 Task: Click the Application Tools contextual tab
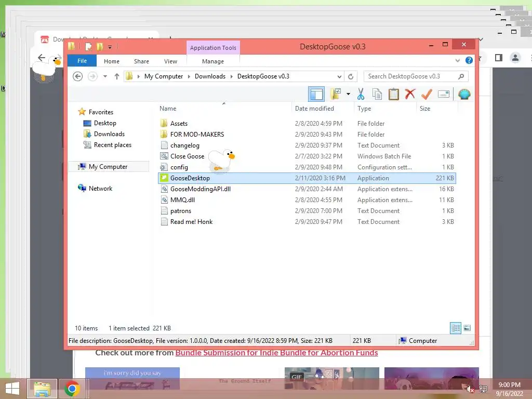pos(213,48)
